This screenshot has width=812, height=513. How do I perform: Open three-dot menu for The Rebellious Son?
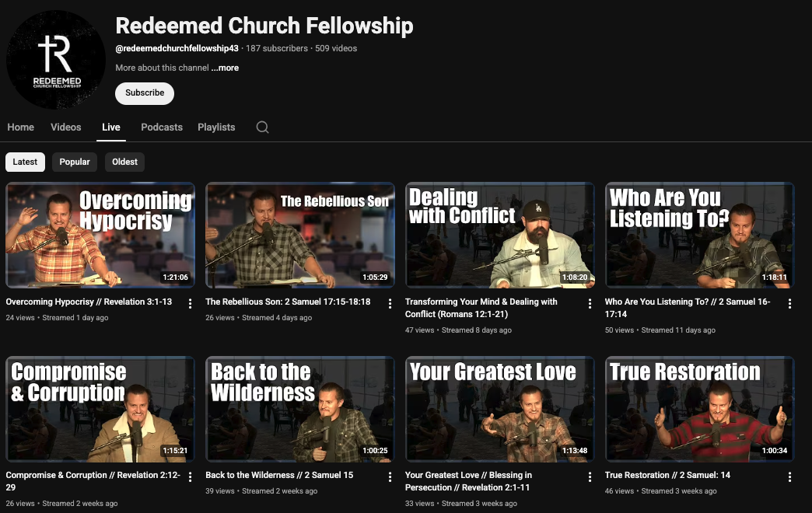(390, 304)
